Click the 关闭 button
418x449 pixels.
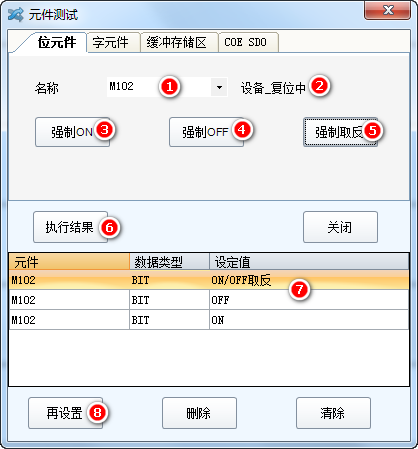(x=340, y=227)
